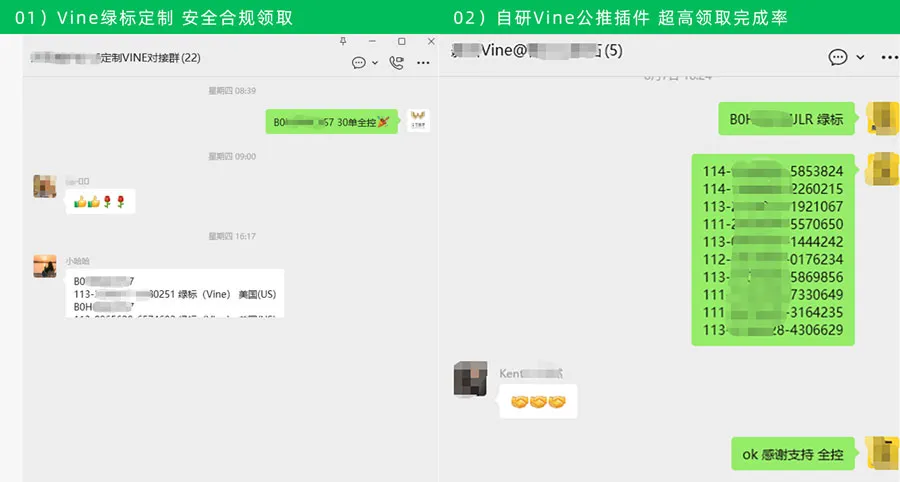
Task: Open more options in VINE对接群 header
Action: coord(423,63)
